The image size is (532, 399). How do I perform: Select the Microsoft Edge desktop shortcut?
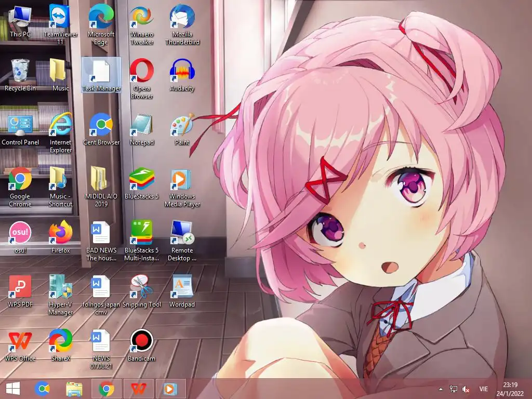tap(101, 24)
